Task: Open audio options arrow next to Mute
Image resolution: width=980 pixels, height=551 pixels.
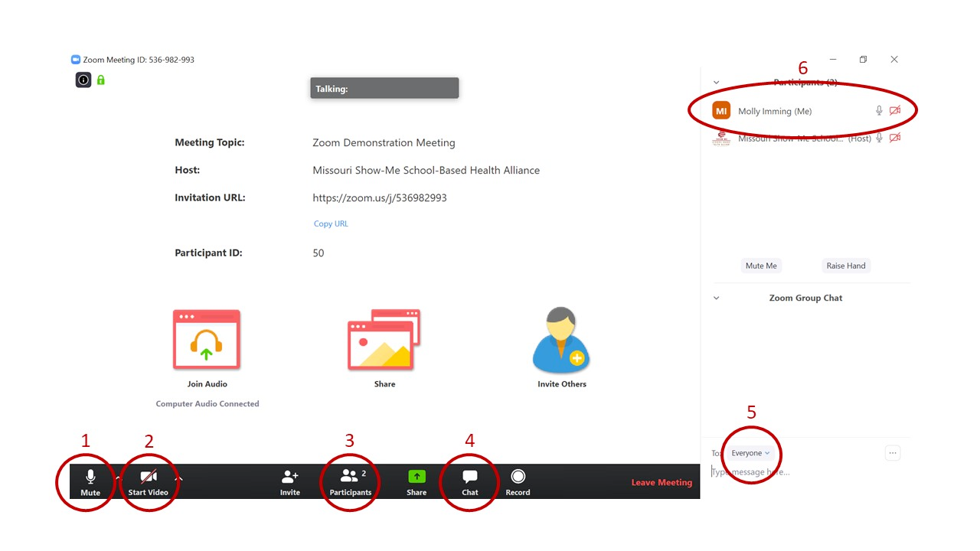Action: point(118,478)
